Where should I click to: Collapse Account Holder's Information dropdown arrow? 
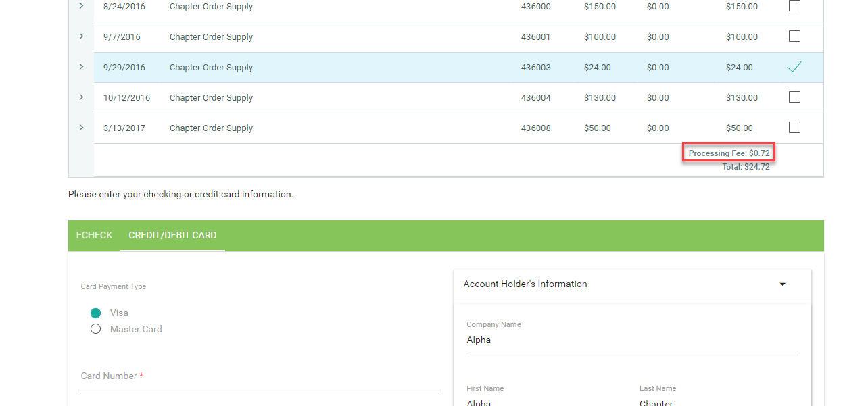click(782, 284)
